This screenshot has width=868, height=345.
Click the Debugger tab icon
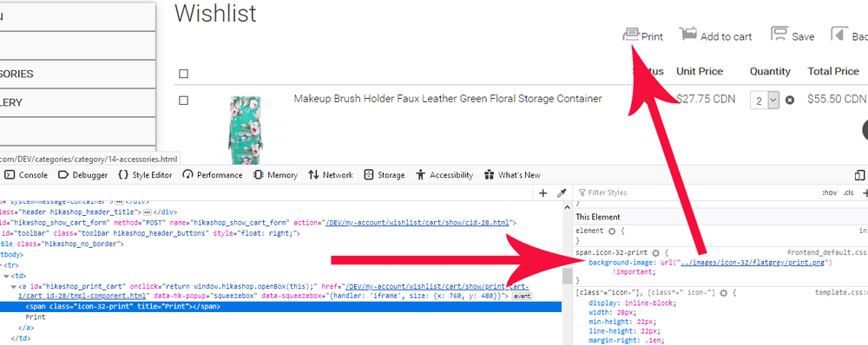pos(63,175)
